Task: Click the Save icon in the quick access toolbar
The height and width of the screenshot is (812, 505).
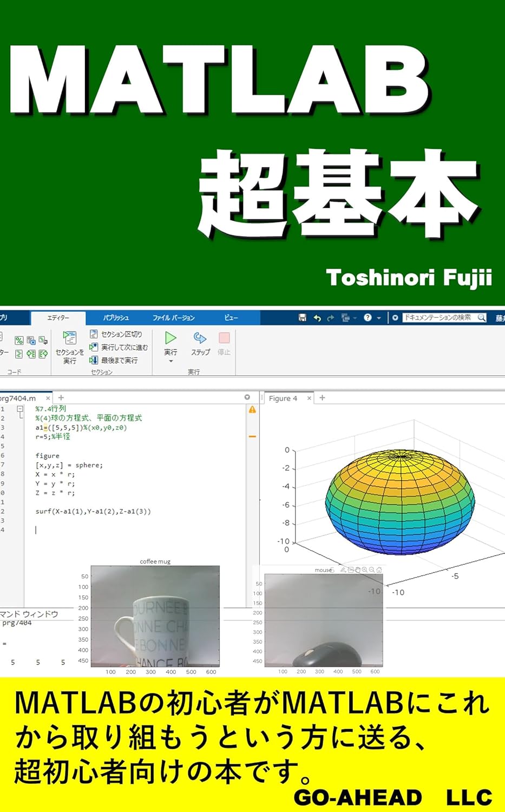Action: click(303, 318)
